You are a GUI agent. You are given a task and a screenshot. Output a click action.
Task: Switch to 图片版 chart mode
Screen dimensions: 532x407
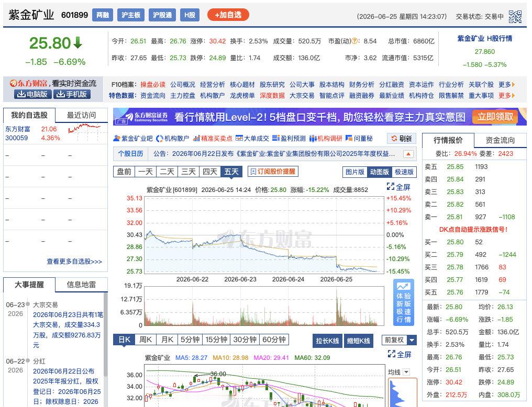[x=355, y=172]
